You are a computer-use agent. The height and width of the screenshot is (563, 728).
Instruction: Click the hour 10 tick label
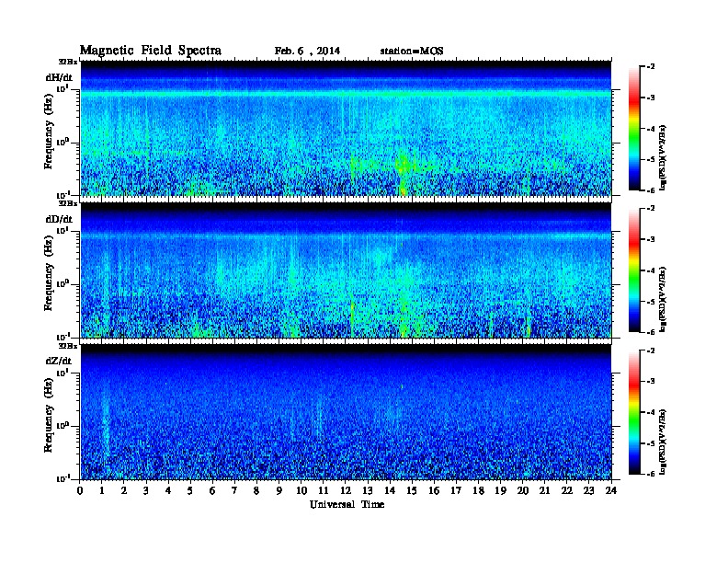301,490
